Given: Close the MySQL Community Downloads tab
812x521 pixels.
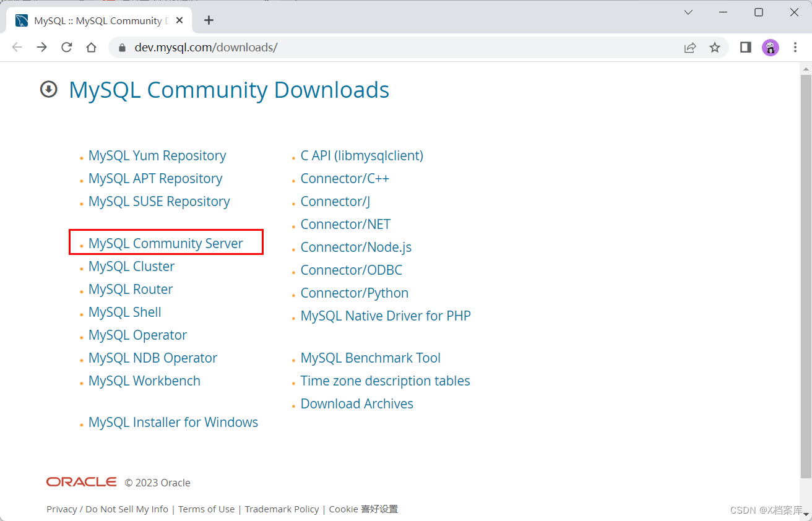Looking at the screenshot, I should 179,20.
